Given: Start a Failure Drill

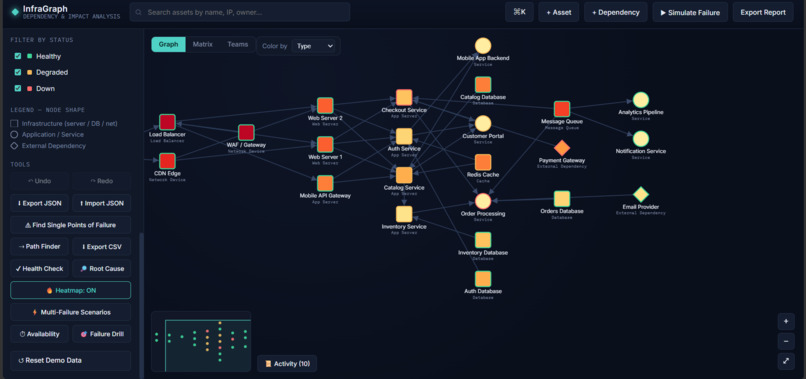Looking at the screenshot, I should click(x=102, y=334).
